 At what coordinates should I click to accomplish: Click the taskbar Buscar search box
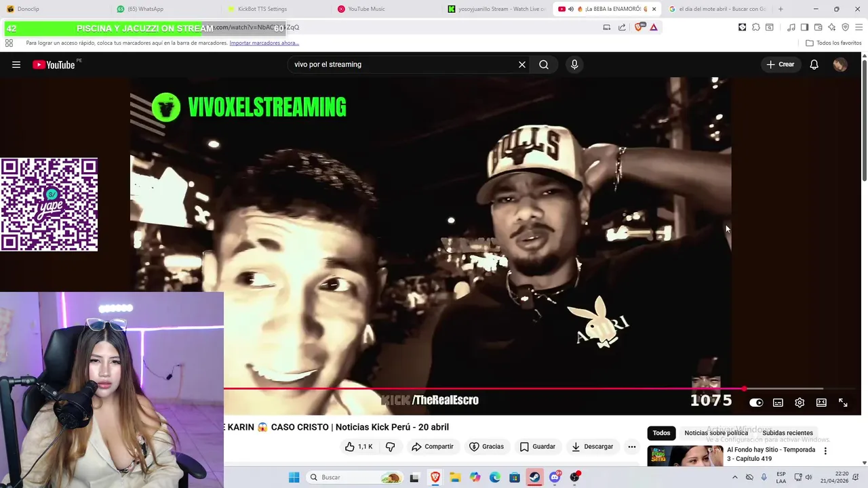(354, 477)
